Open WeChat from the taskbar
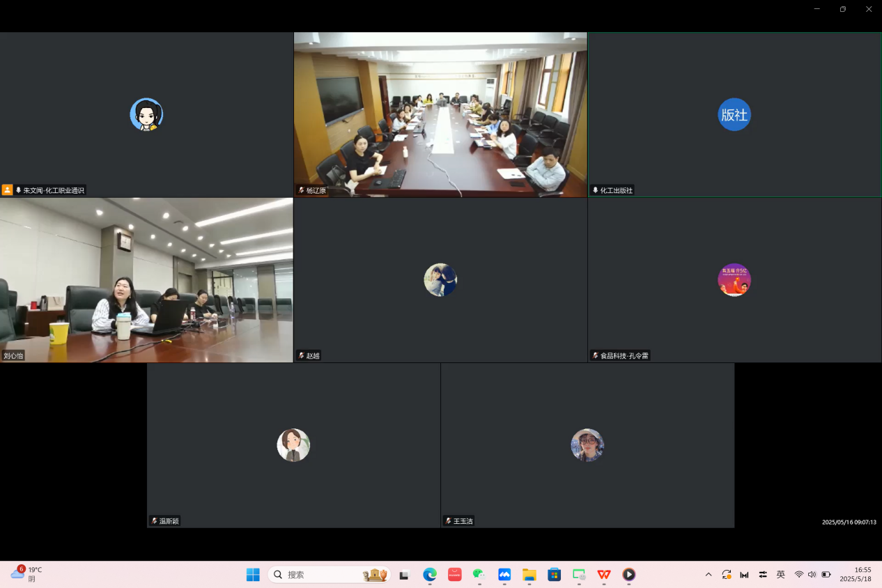The image size is (882, 588). (479, 575)
